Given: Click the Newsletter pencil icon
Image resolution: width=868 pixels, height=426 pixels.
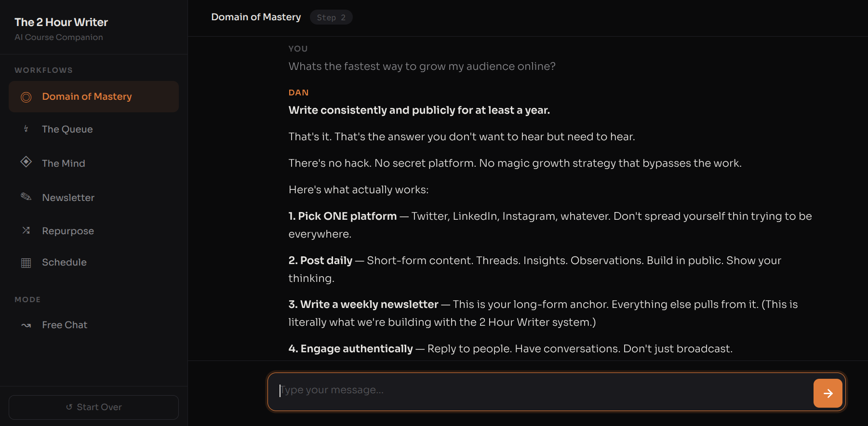Looking at the screenshot, I should pyautogui.click(x=26, y=197).
